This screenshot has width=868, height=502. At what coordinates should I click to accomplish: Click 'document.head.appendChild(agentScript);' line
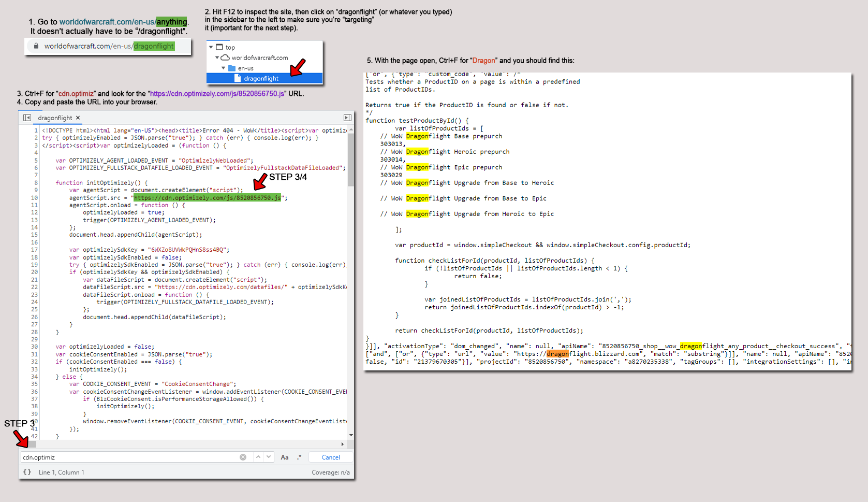point(136,235)
